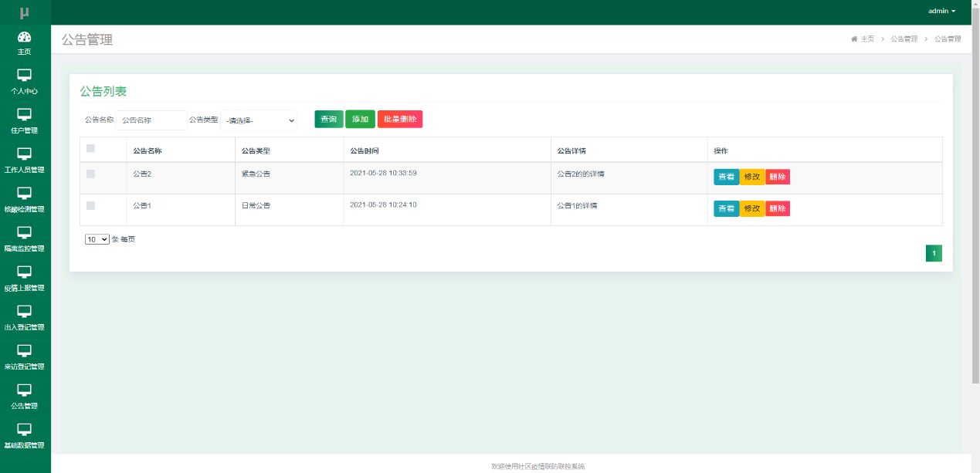Click the 主页 breadcrumb link
Image resolution: width=980 pixels, height=473 pixels.
867,39
